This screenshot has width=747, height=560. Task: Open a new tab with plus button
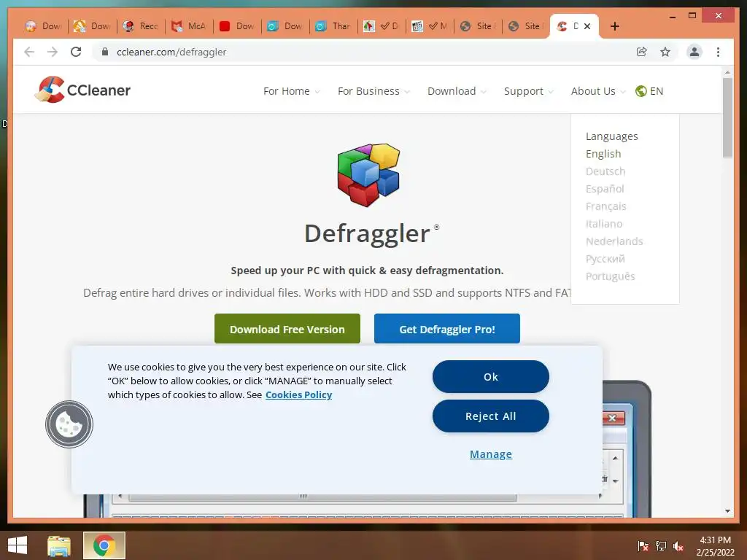point(615,26)
